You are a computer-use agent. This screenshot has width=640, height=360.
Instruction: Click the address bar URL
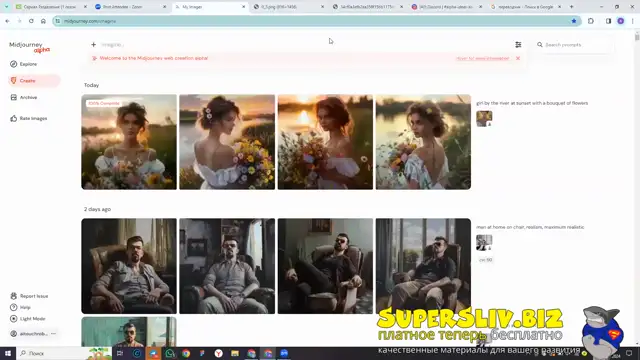[90, 21]
